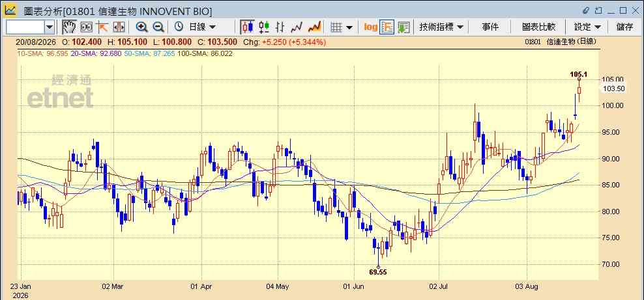Zoom in on the chart
This screenshot has width=644, height=300.
(141, 27)
